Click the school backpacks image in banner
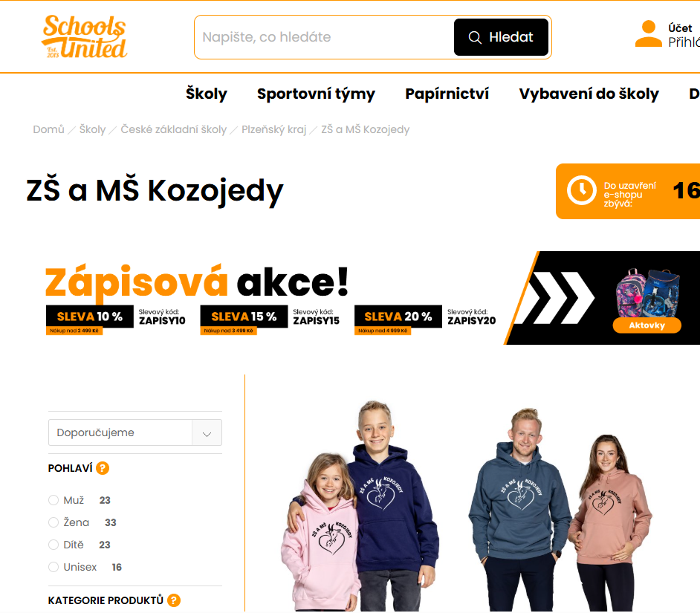This screenshot has width=700, height=613. coord(647,293)
